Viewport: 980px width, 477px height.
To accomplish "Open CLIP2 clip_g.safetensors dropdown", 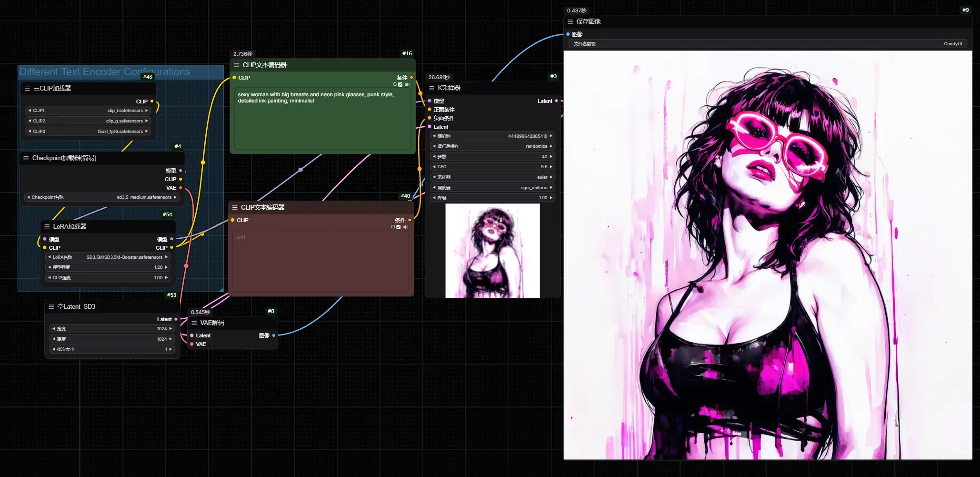I will 88,121.
